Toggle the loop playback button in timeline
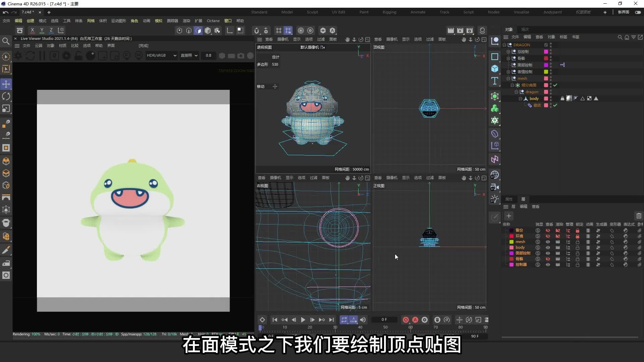 click(344, 320)
